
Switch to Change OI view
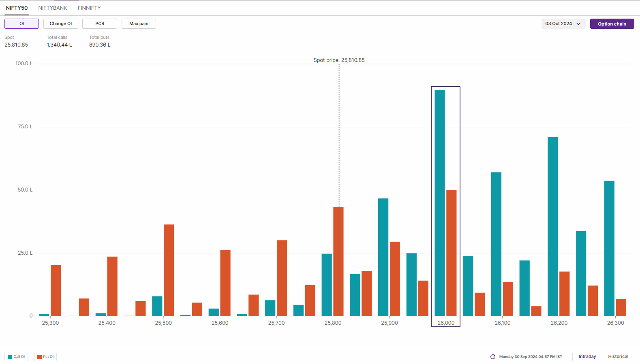tap(61, 23)
